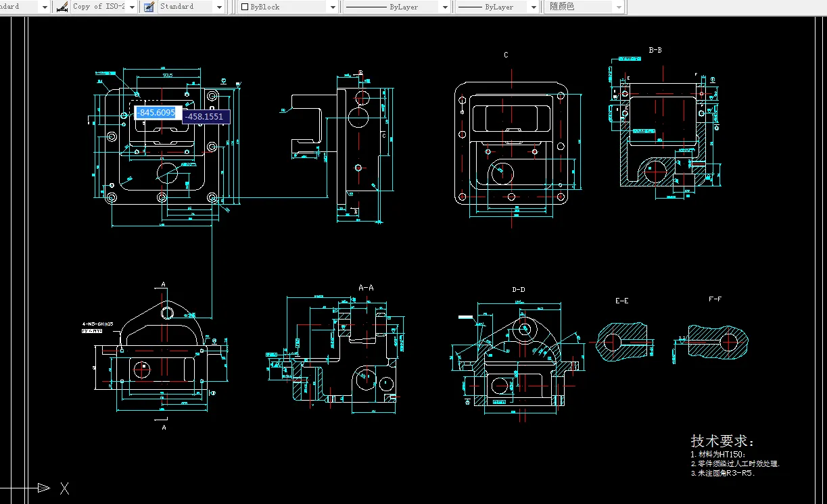Click the note line '1. 材料为HT150'

click(x=718, y=455)
